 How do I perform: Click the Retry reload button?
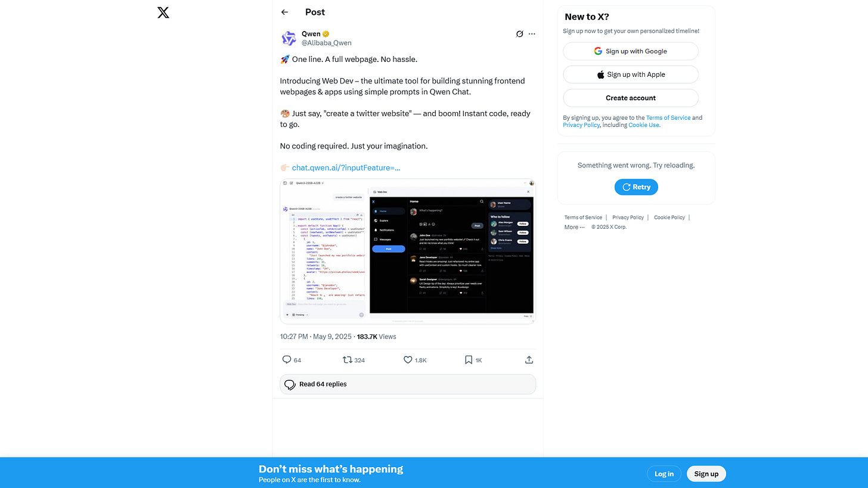(x=636, y=187)
